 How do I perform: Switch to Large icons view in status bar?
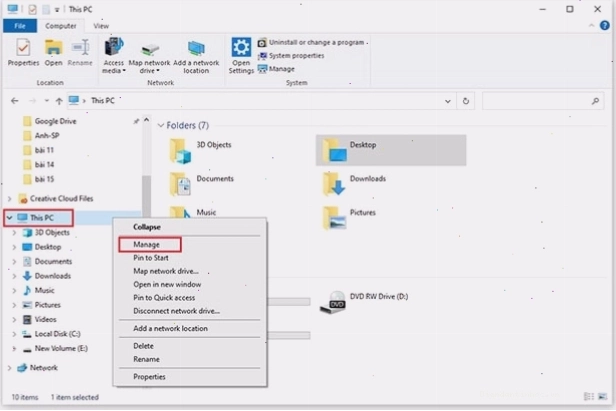603,396
